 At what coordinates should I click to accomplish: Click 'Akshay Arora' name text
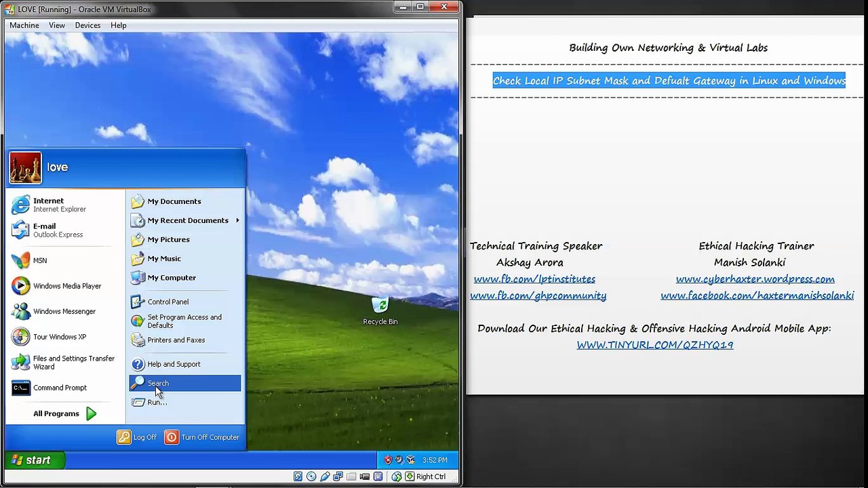(530, 262)
